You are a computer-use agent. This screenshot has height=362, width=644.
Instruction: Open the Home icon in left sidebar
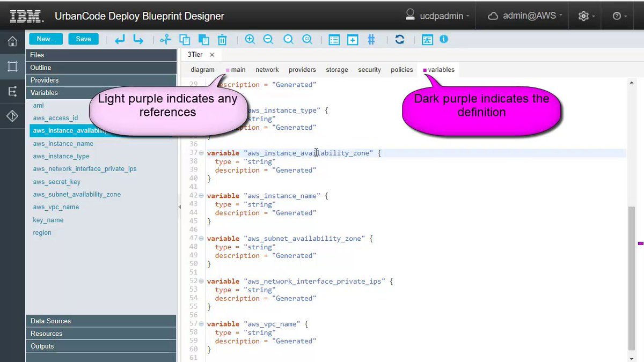click(12, 41)
